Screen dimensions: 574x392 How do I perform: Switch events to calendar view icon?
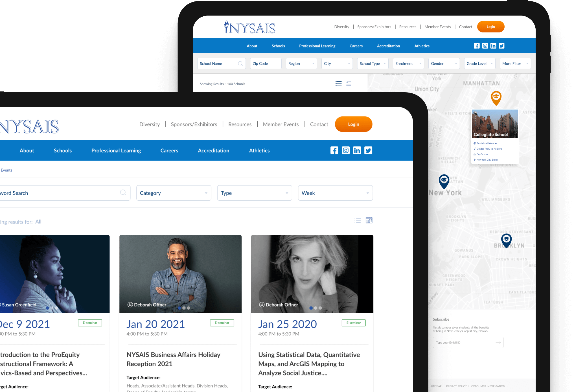tap(369, 220)
